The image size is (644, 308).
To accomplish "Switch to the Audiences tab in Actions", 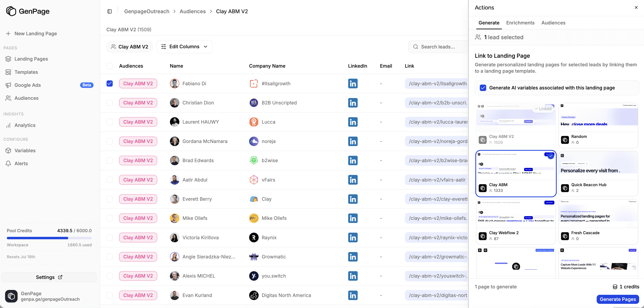I will 553,23.
